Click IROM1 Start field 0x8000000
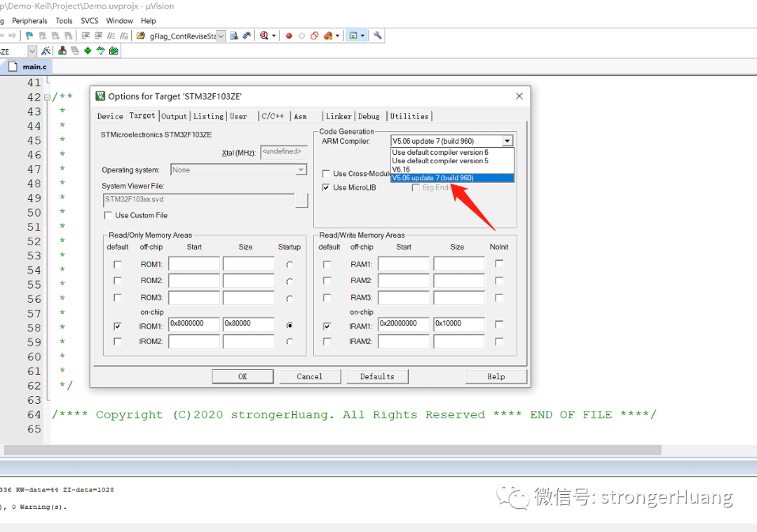Viewport: 757px width, 532px height. (x=194, y=324)
